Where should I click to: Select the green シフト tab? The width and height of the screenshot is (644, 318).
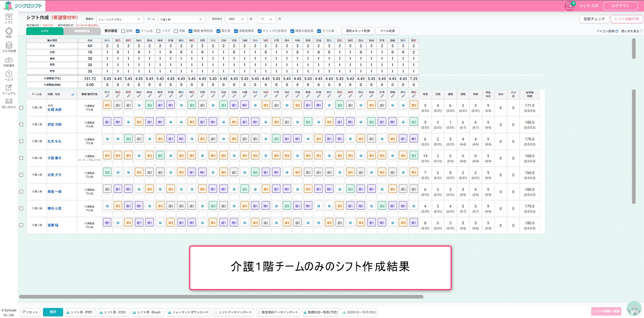click(45, 31)
